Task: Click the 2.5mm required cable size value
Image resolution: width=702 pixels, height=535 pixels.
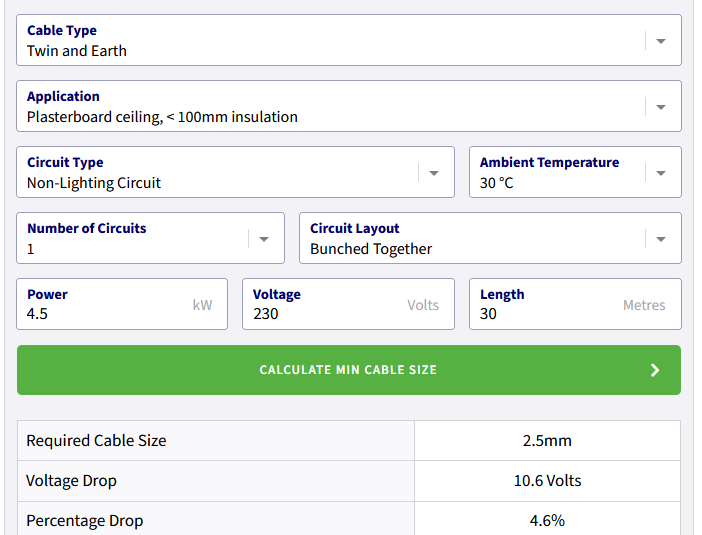Action: [x=547, y=441]
